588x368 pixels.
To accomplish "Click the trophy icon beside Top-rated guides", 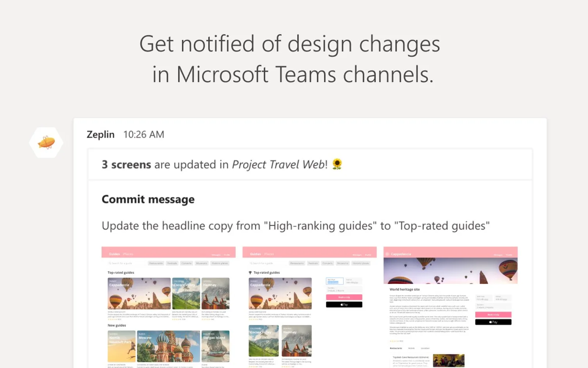I will (x=250, y=273).
